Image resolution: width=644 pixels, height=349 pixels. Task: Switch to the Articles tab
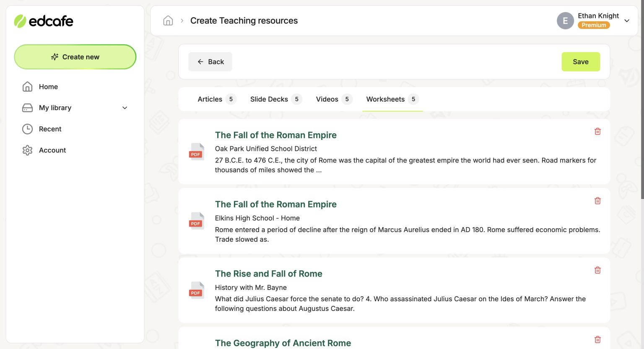coord(217,99)
